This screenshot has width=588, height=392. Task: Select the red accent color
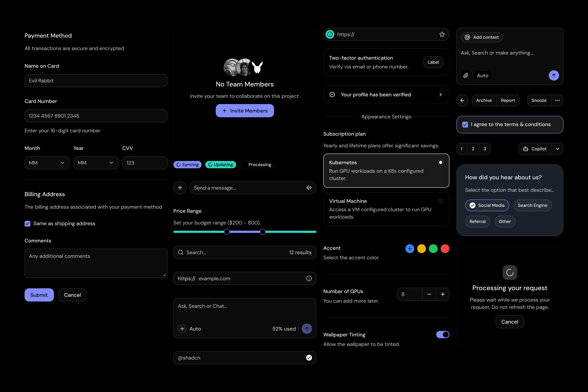coord(445,248)
